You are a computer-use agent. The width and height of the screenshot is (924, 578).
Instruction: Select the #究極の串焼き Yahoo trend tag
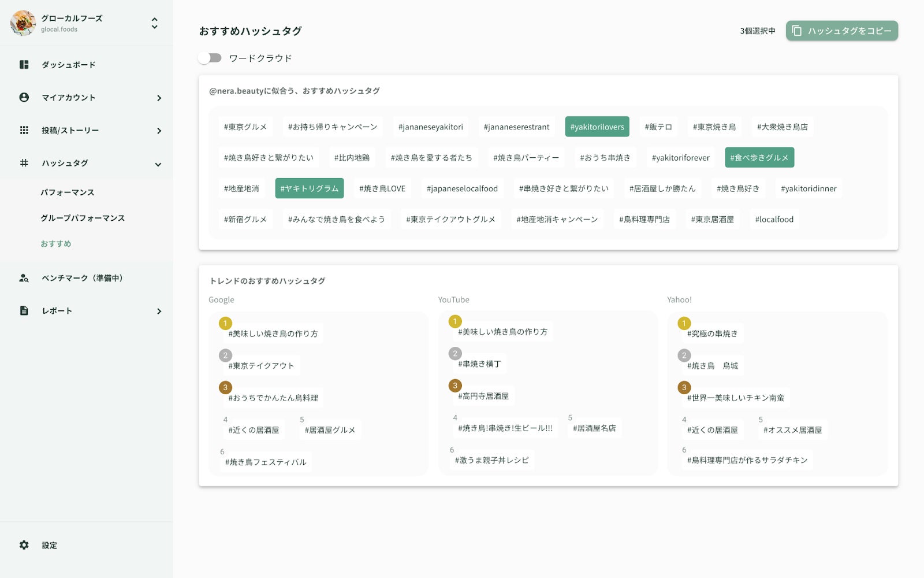click(712, 334)
